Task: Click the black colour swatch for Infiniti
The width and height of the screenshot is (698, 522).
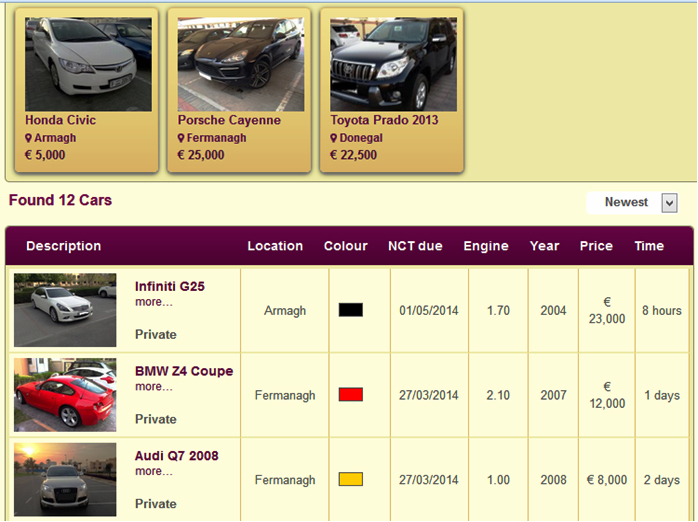Action: click(350, 310)
